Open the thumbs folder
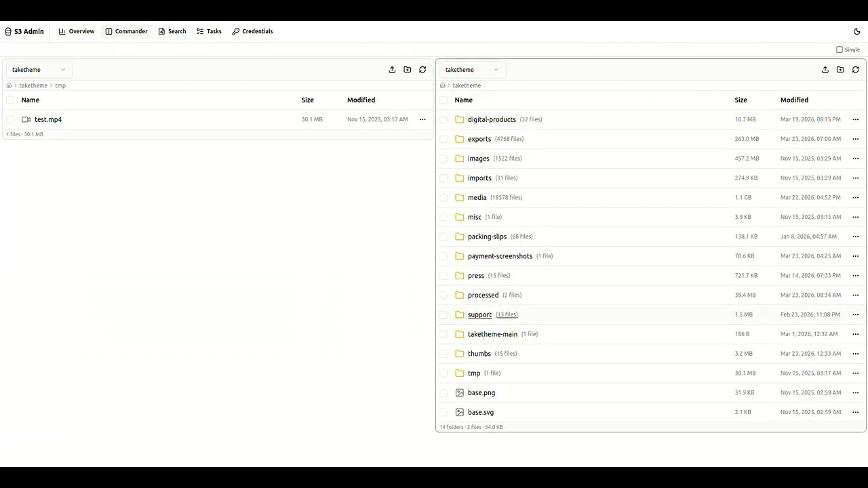Viewport: 868px width, 488px height. point(479,354)
